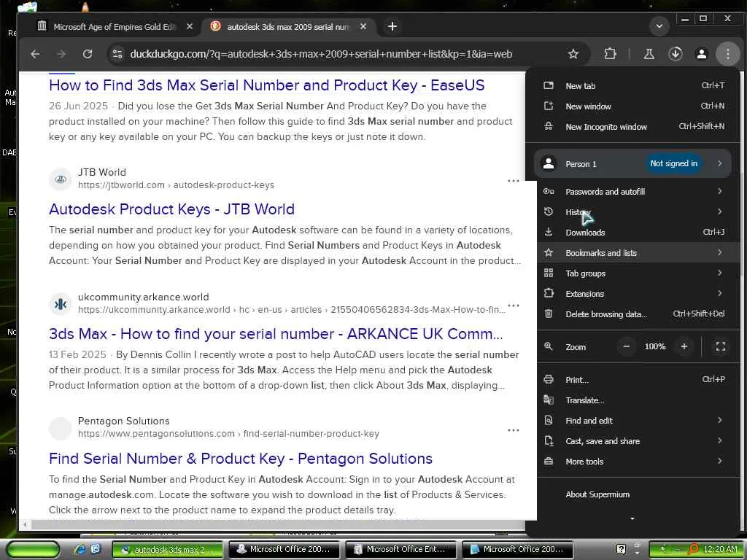Open a new tab with the plus button
747x560 pixels.
click(392, 27)
